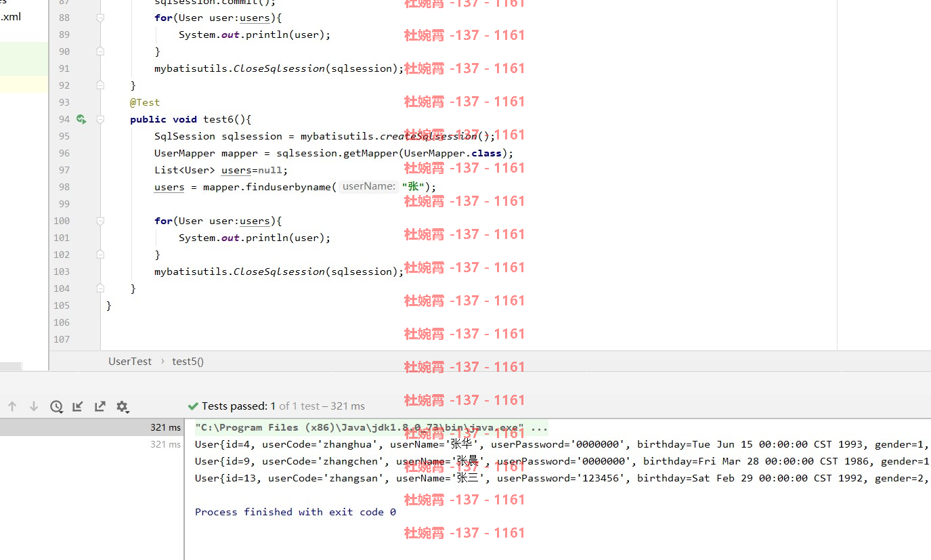The width and height of the screenshot is (931, 560).
Task: Click 'public void test6(){' declaration
Action: click(191, 119)
